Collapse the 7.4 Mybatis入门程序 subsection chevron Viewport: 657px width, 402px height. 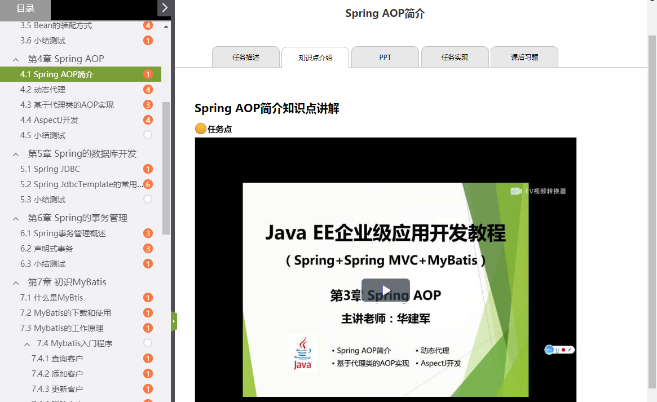[x=27, y=344]
